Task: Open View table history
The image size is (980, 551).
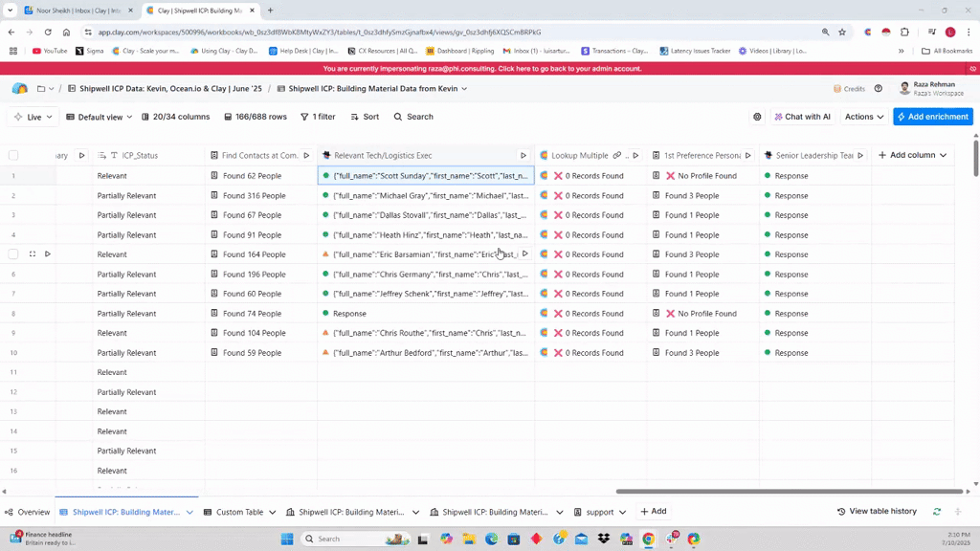Action: pos(877,512)
